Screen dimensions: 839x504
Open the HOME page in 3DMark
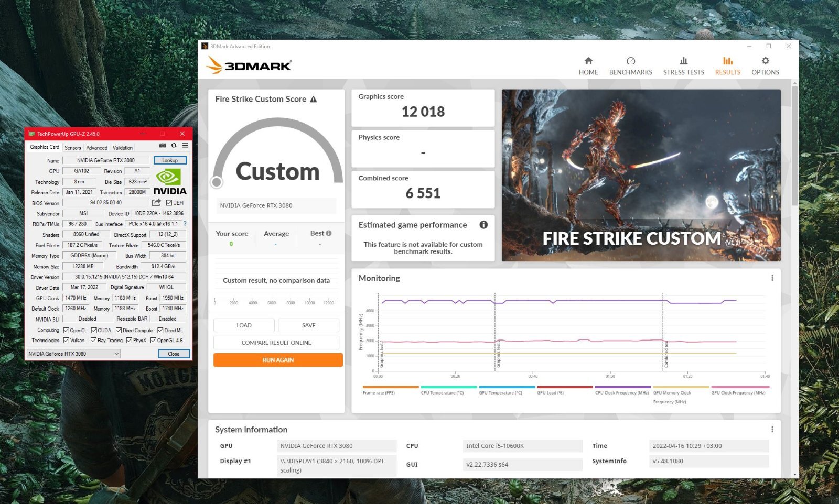tap(588, 66)
